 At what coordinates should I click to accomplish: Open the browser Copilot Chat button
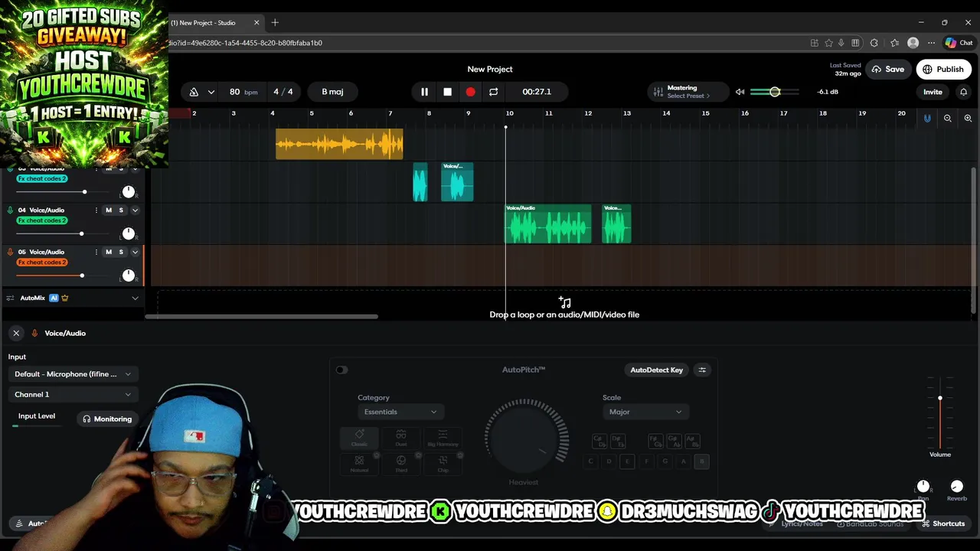point(959,43)
